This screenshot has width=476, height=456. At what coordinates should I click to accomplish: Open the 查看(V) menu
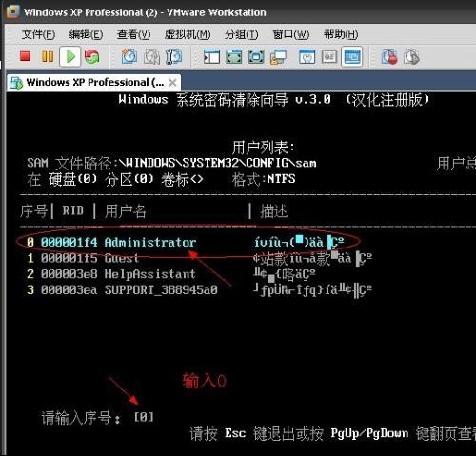[x=133, y=34]
